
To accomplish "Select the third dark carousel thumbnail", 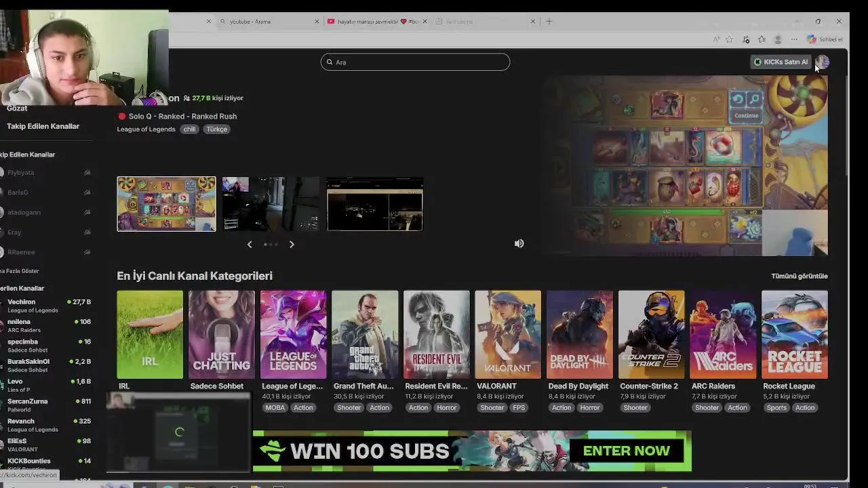I will (375, 204).
